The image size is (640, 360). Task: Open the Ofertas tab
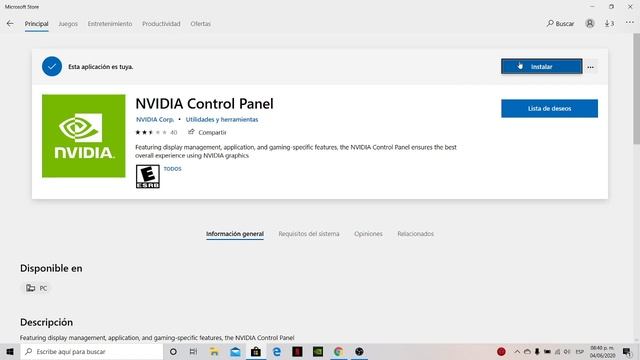200,24
